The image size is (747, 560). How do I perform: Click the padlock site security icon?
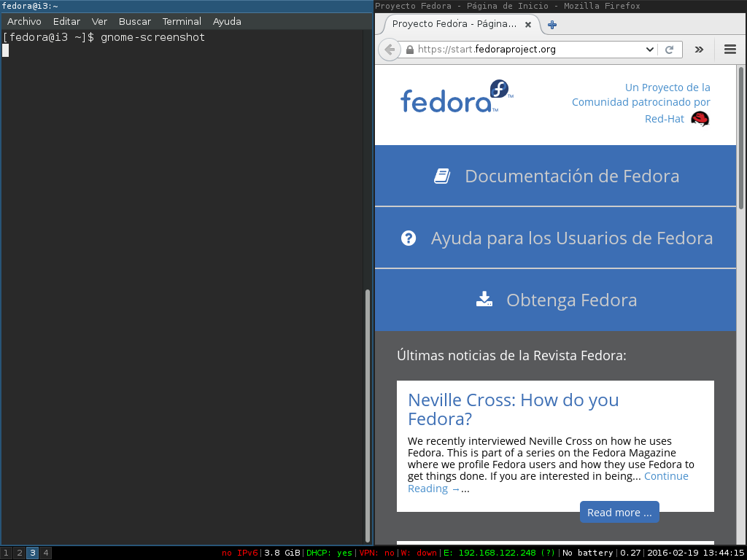[x=410, y=50]
